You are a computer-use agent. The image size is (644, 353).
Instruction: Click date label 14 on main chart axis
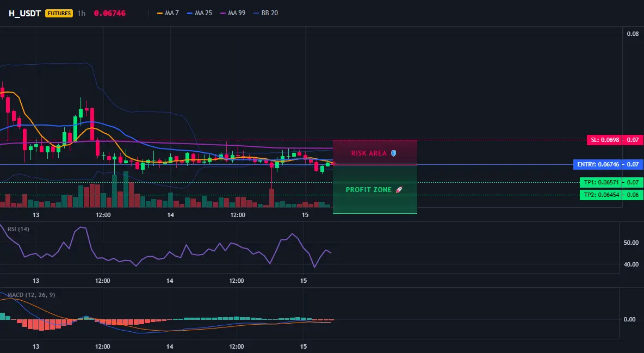point(170,215)
